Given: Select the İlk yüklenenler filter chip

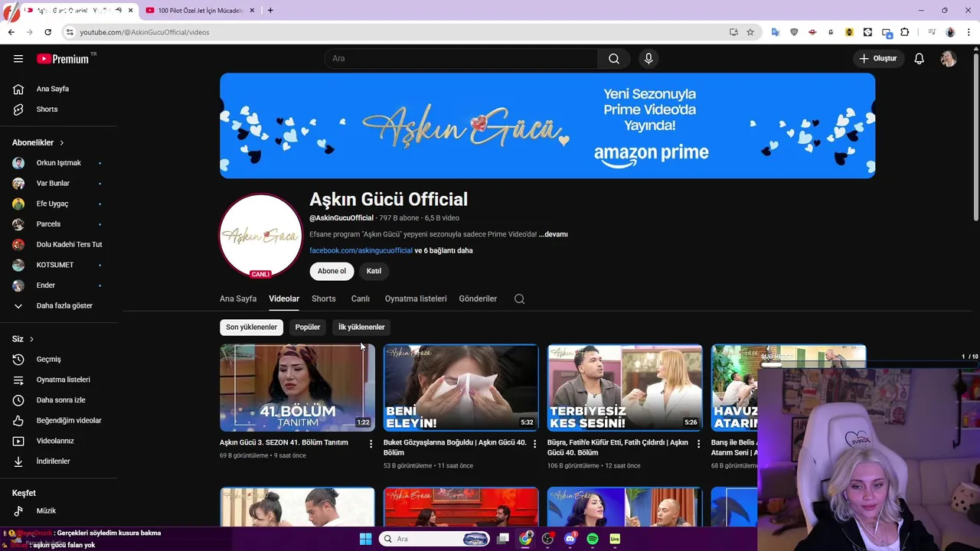Looking at the screenshot, I should [x=361, y=327].
